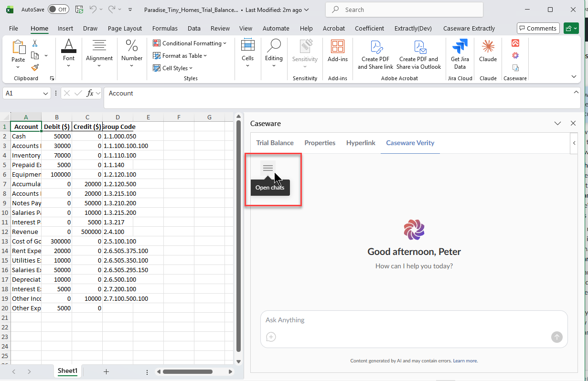Switch to the Hyperlink pane tab

pyautogui.click(x=361, y=143)
